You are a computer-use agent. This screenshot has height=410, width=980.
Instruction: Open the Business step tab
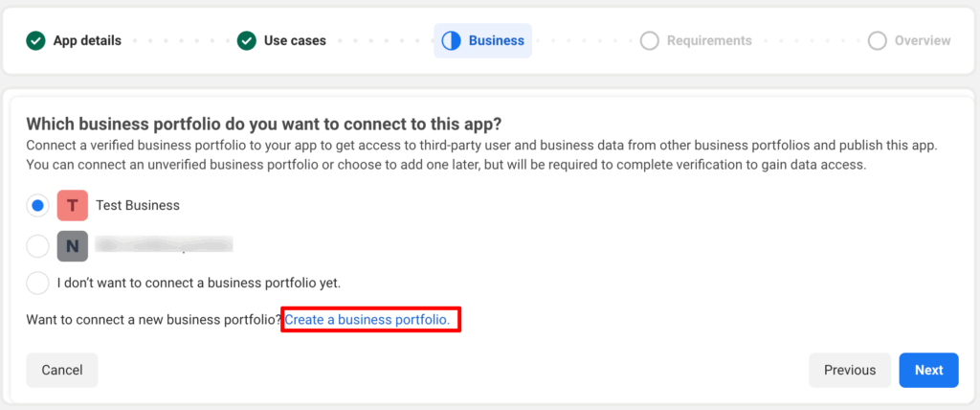pos(496,41)
